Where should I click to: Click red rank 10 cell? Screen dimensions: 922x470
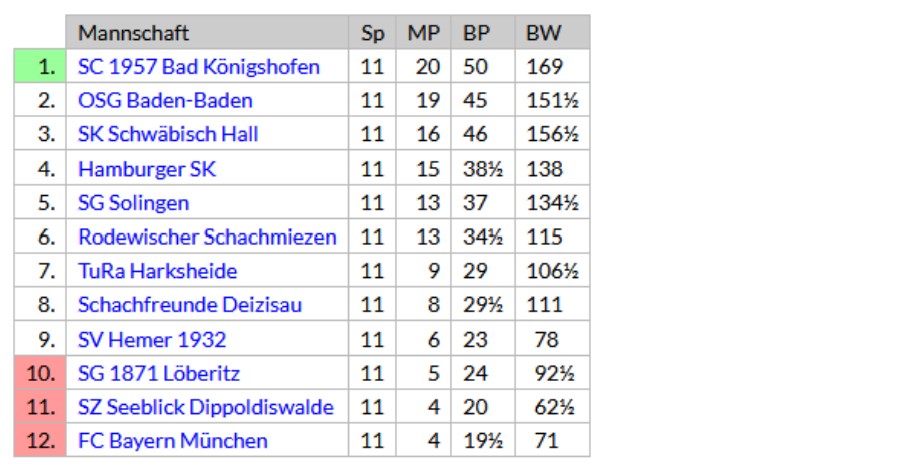[40, 373]
